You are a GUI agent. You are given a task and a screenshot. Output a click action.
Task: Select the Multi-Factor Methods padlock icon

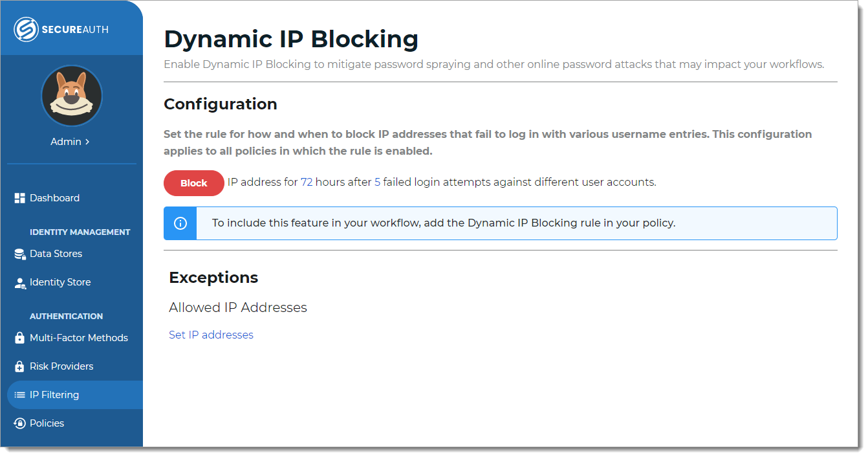pos(19,337)
